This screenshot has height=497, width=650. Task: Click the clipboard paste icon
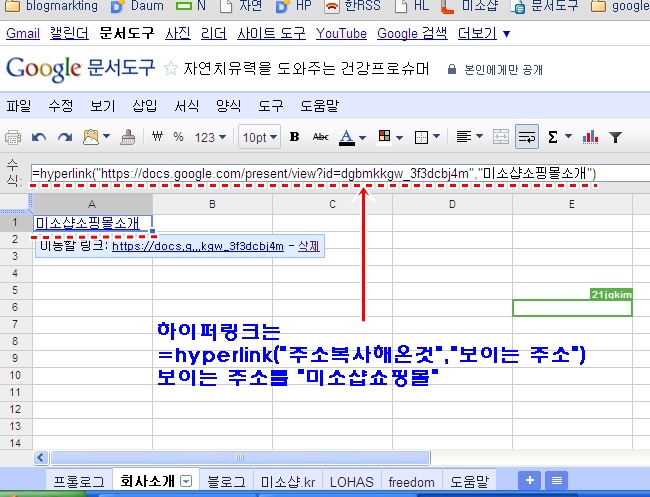(91, 137)
